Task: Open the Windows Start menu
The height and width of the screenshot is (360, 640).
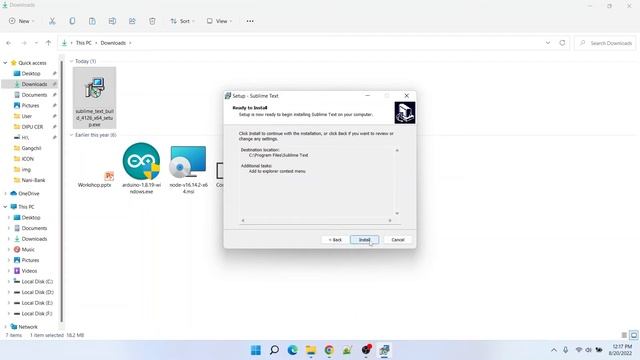Action: (x=256, y=350)
